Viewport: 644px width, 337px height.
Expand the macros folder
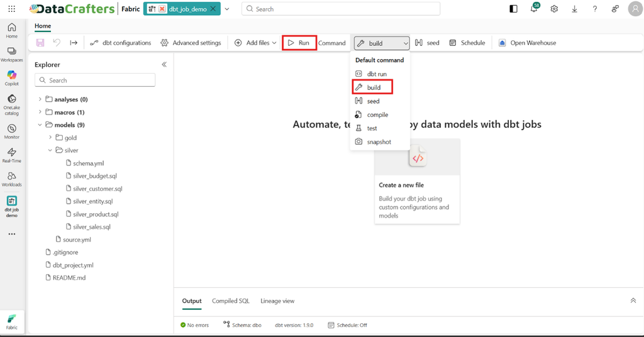40,112
